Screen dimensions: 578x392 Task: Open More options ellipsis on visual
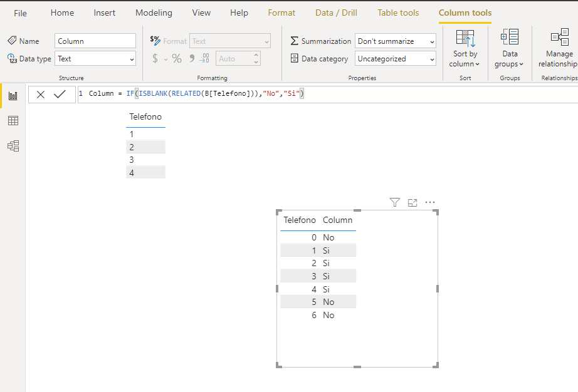coord(430,202)
